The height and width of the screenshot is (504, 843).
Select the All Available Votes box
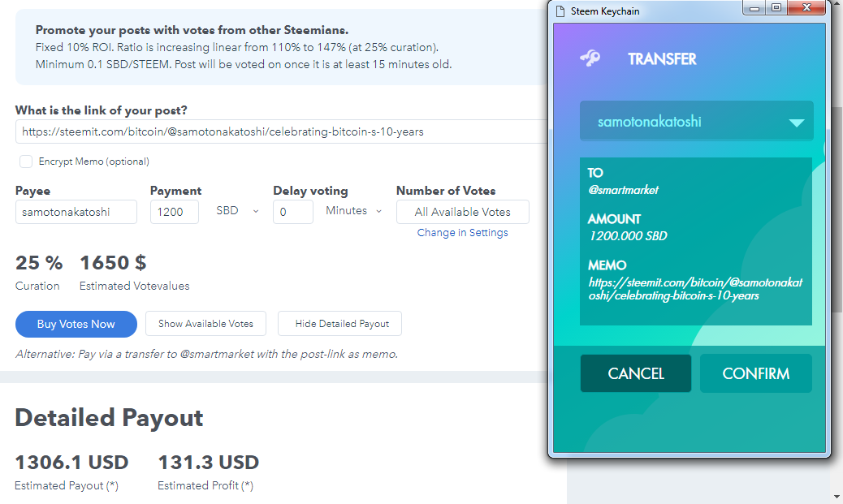462,212
